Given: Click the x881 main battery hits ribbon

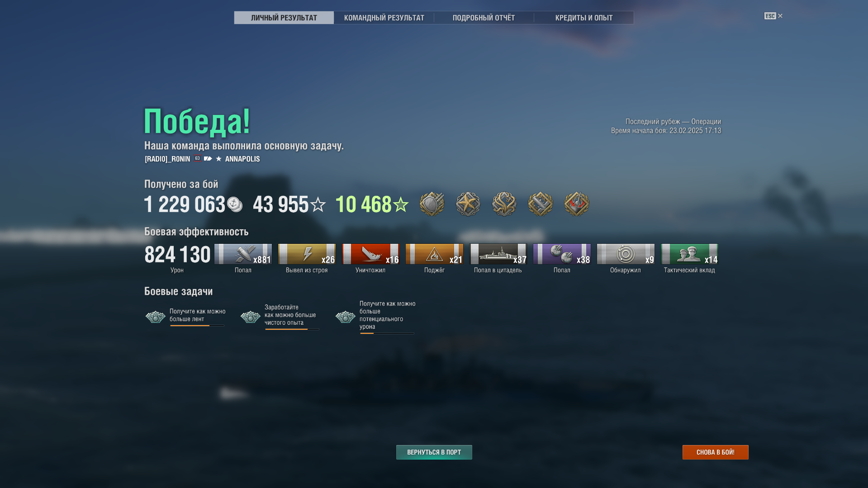Looking at the screenshot, I should (243, 254).
